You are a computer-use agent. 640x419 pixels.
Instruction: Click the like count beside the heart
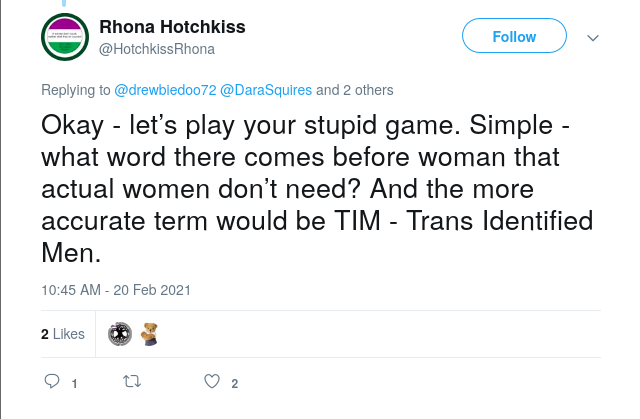(x=234, y=383)
